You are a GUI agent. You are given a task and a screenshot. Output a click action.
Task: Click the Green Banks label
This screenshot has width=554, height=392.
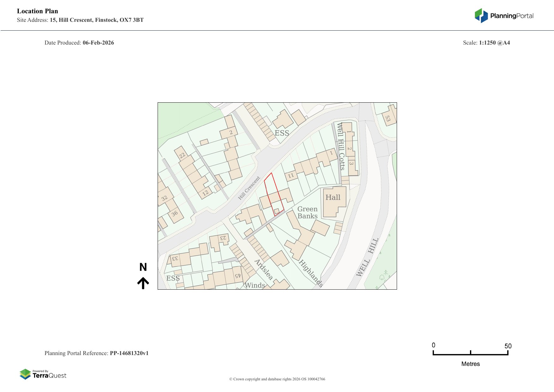click(x=307, y=213)
